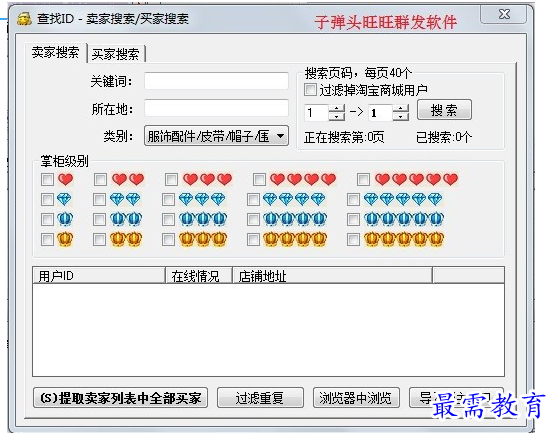The height and width of the screenshot is (437, 554).
Task: Check the four red hearts level
Action: [x=259, y=179]
